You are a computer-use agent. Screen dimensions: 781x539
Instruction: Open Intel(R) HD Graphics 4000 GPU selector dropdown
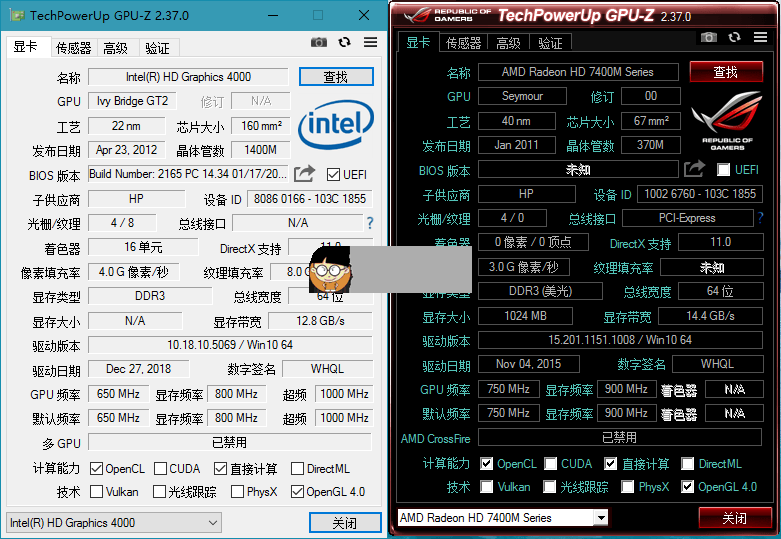tap(114, 523)
